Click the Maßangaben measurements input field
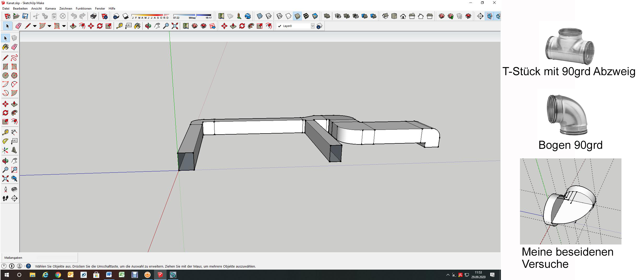The width and height of the screenshot is (644, 280). coord(56,257)
